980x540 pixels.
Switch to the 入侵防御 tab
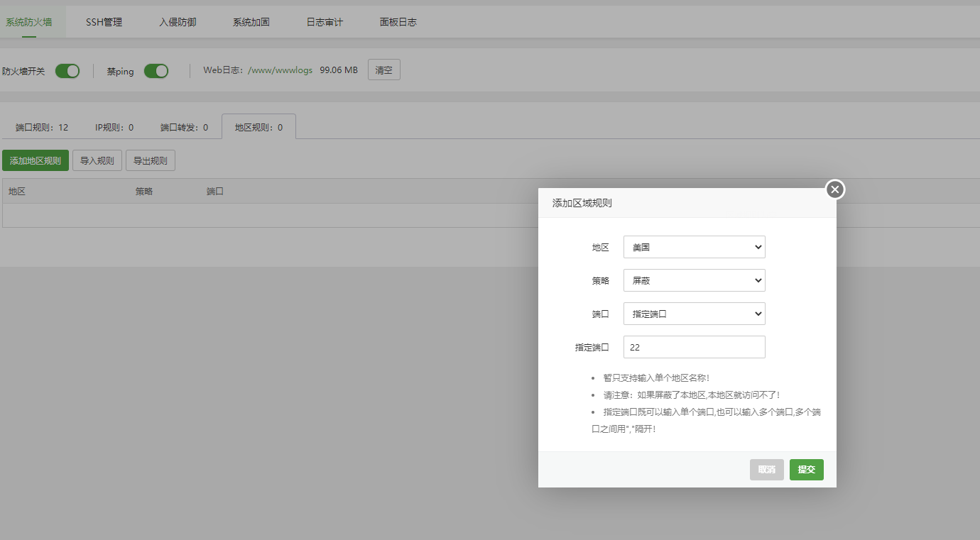click(178, 22)
